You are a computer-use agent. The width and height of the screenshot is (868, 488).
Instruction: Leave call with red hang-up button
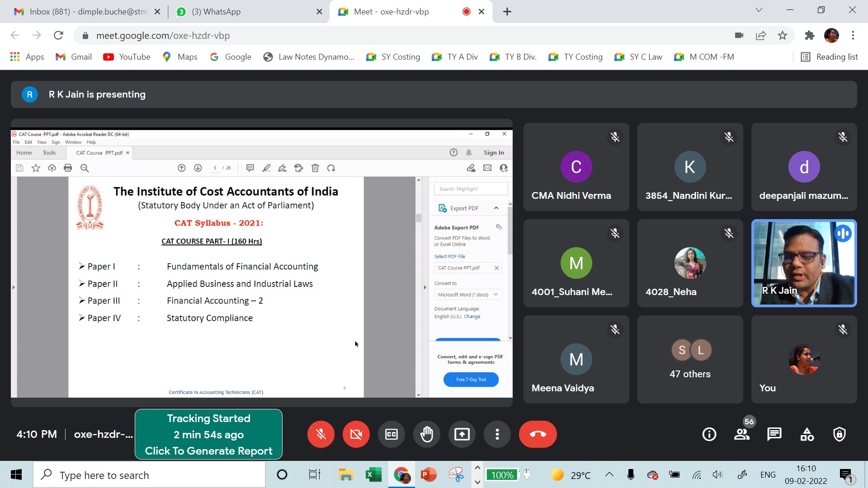[x=538, y=434]
